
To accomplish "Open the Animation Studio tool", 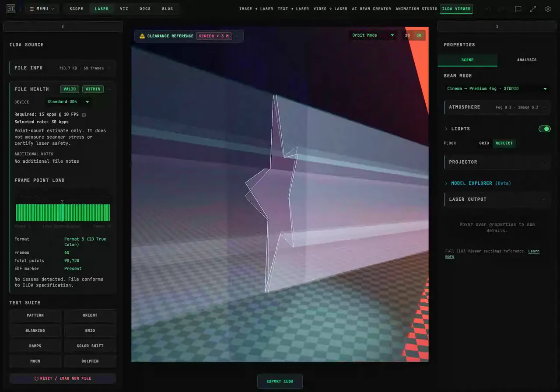I will [x=416, y=9].
